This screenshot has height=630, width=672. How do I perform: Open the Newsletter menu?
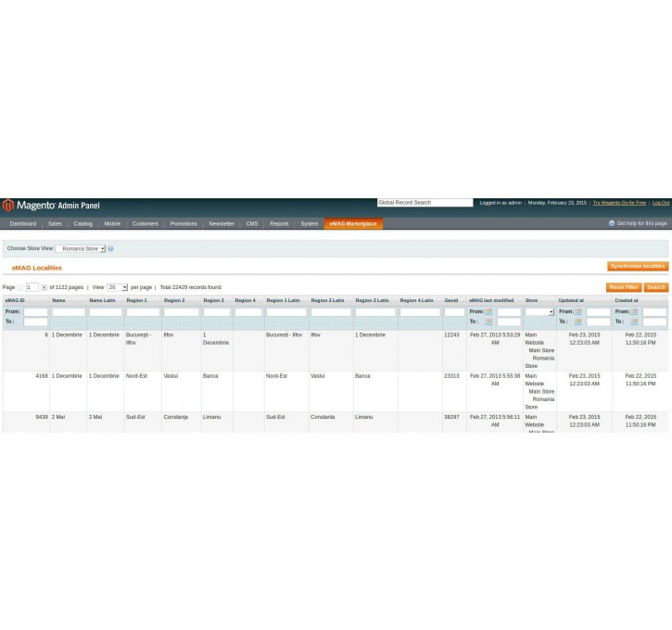click(222, 223)
